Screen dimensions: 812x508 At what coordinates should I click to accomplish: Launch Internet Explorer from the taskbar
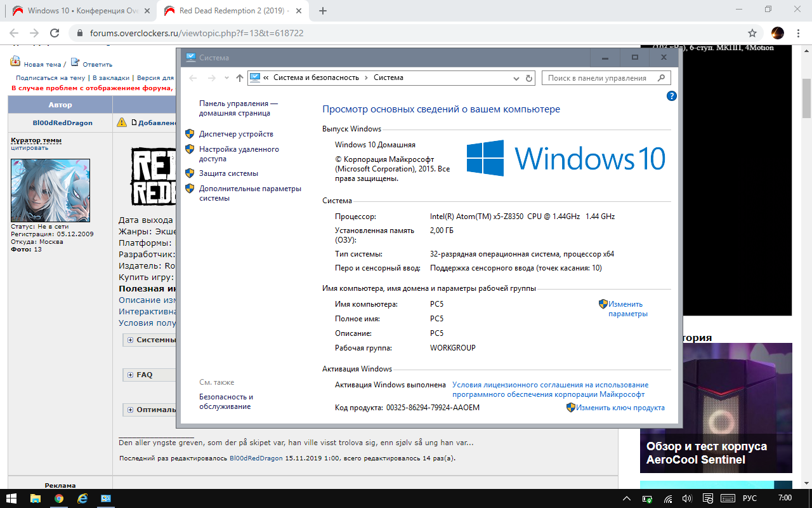pyautogui.click(x=82, y=498)
